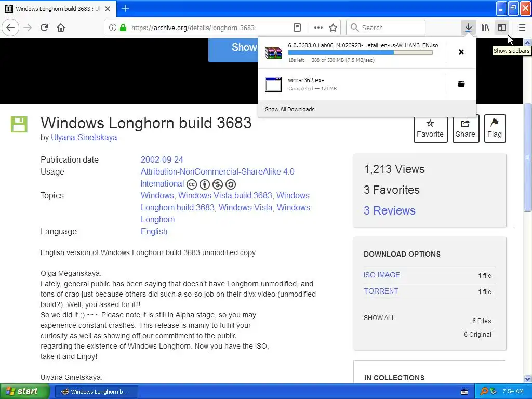532x399 pixels.
Task: Toggle reader view in the address bar
Action: (297, 28)
